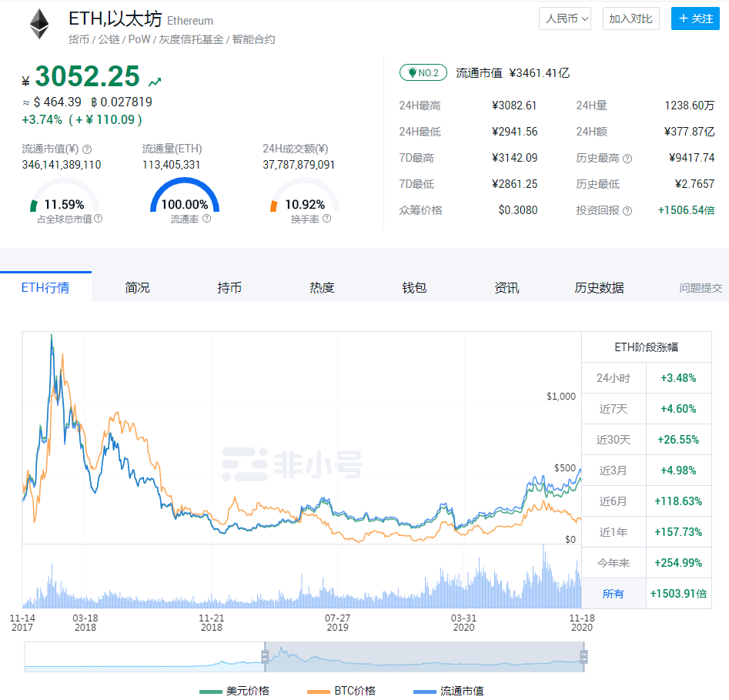Viewport: 729px width, 700px height.
Task: Click the Ethereum diamond logo icon
Action: point(39,24)
